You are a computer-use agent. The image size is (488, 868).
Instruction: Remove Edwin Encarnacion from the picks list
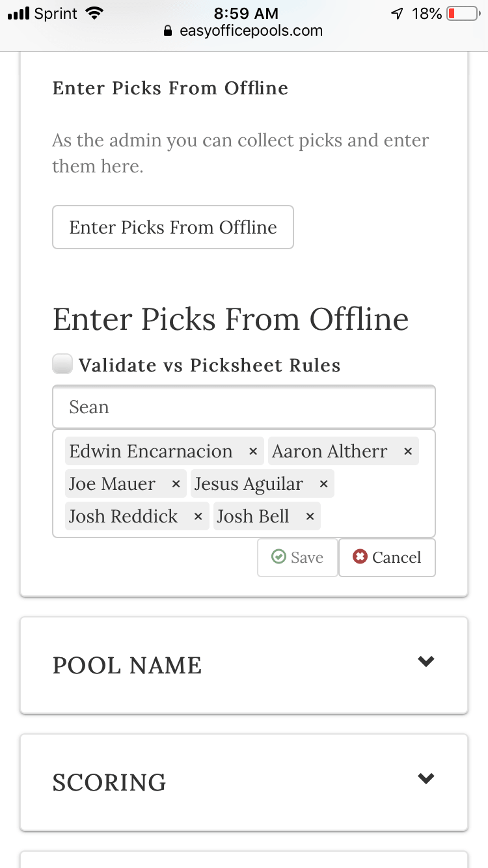[253, 451]
